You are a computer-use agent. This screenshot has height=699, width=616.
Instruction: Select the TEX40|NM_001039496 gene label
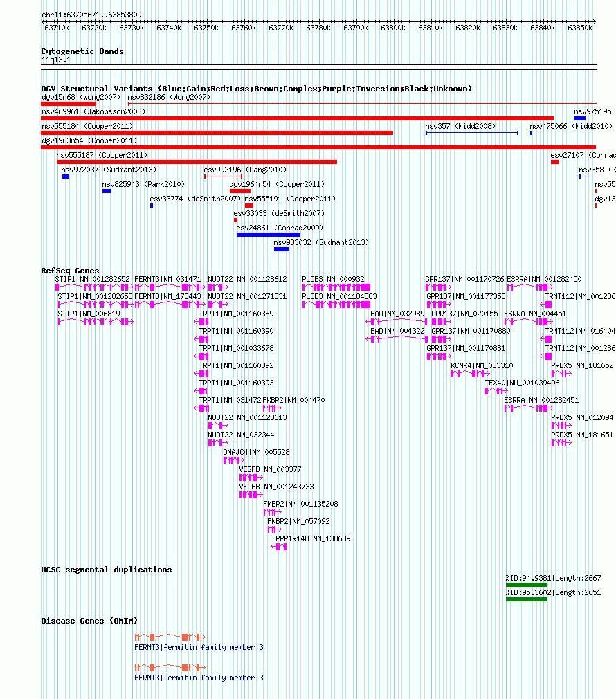click(523, 383)
